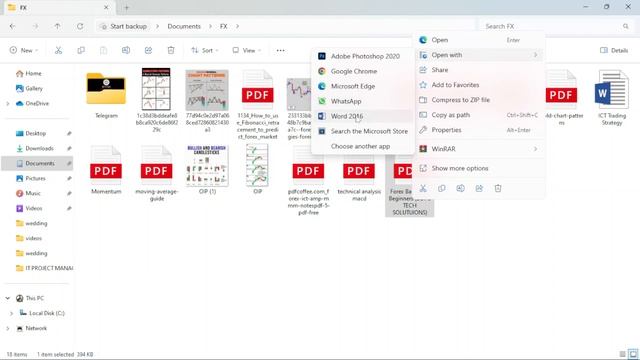This screenshot has height=360, width=640.
Task: Select Compress to ZIP file
Action: point(479,100)
